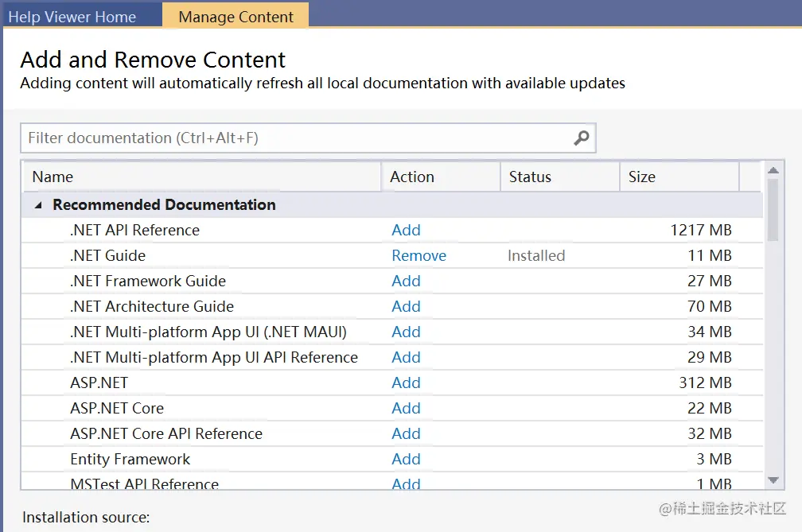Viewport: 802px width, 532px height.
Task: Click the scrollbar down arrow
Action: click(x=773, y=480)
